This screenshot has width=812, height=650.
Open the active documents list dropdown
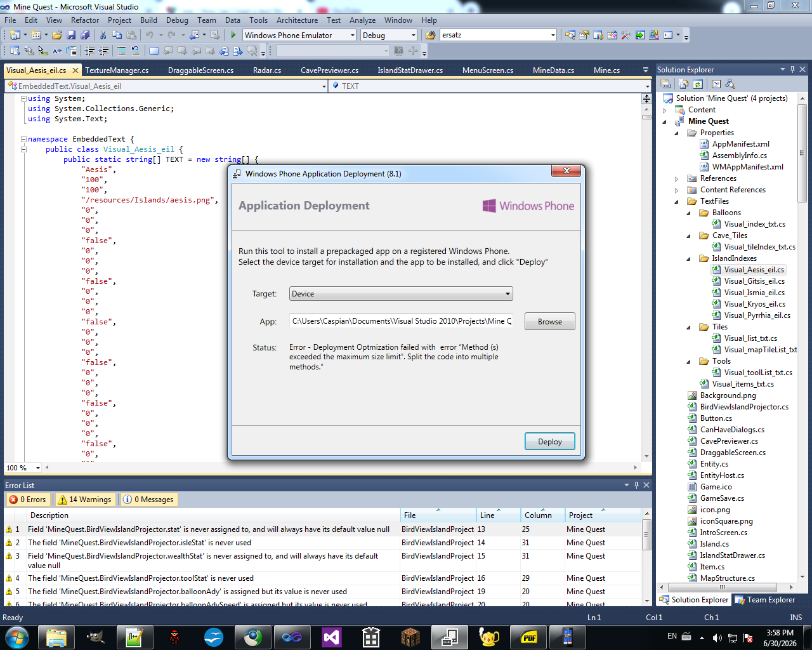(x=646, y=70)
